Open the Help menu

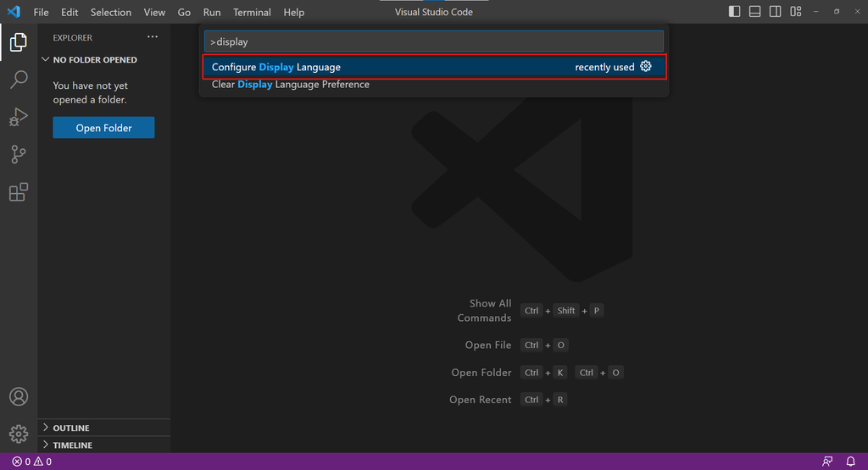pos(294,12)
